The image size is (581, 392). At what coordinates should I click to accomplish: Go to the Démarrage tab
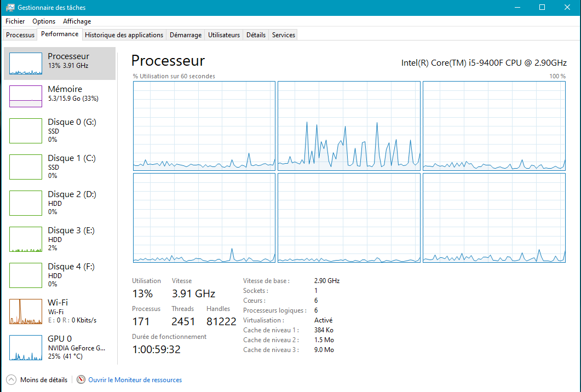pos(186,35)
